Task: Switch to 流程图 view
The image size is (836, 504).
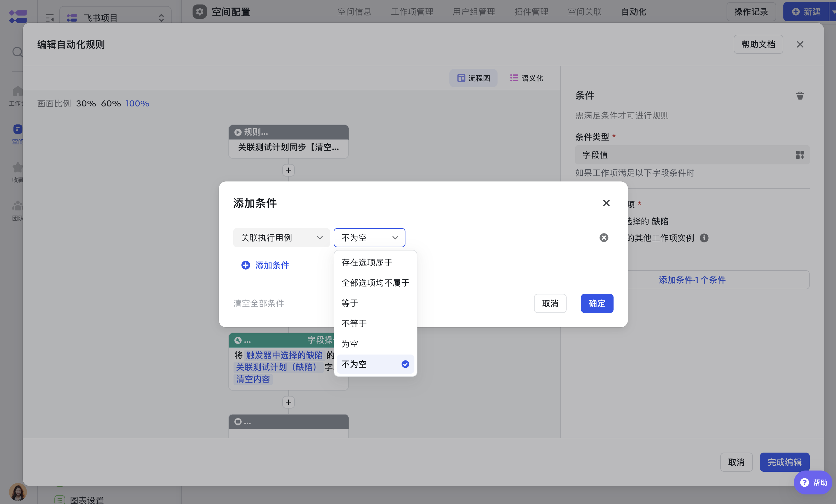Action: click(473, 78)
